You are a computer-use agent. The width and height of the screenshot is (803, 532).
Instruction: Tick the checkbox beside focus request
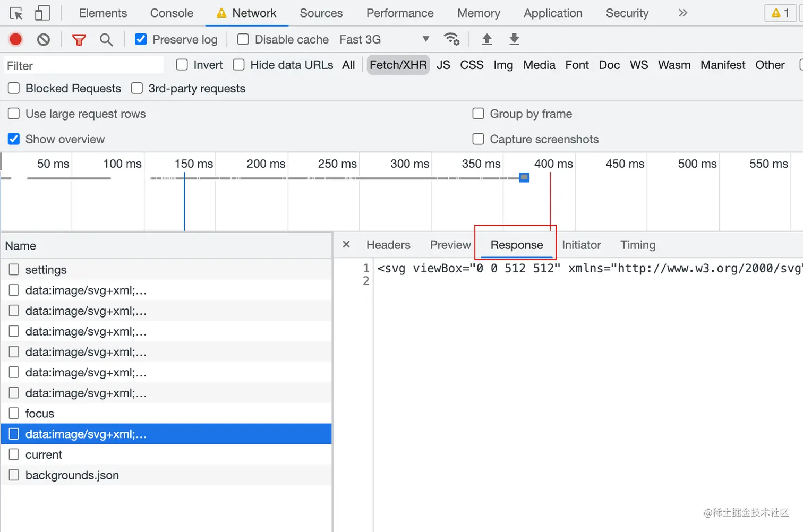[14, 413]
